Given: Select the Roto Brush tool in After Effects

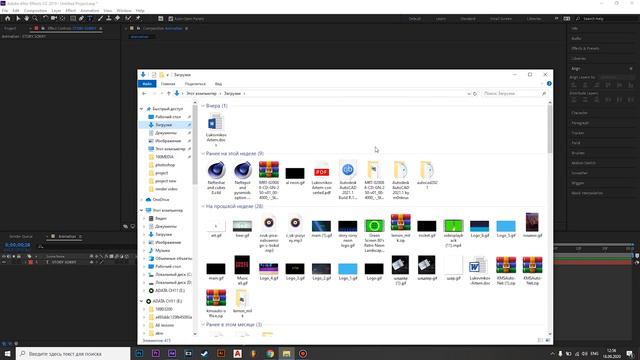Looking at the screenshot, I should (x=128, y=18).
